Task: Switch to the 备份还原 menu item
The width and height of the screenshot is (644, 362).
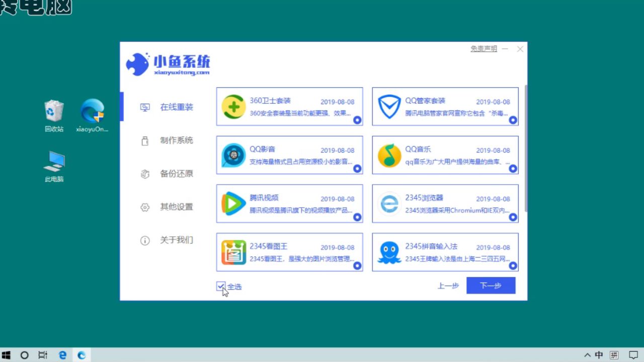Action: pos(177,174)
